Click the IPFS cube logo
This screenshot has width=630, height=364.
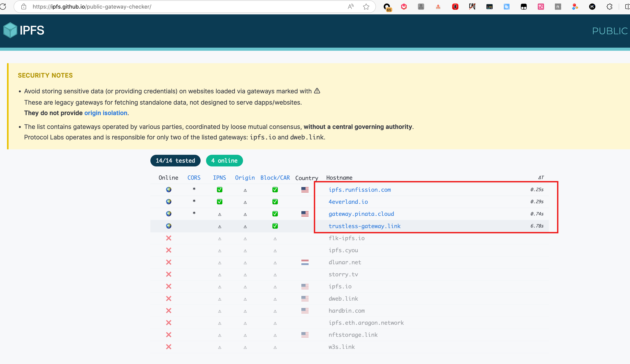click(10, 30)
